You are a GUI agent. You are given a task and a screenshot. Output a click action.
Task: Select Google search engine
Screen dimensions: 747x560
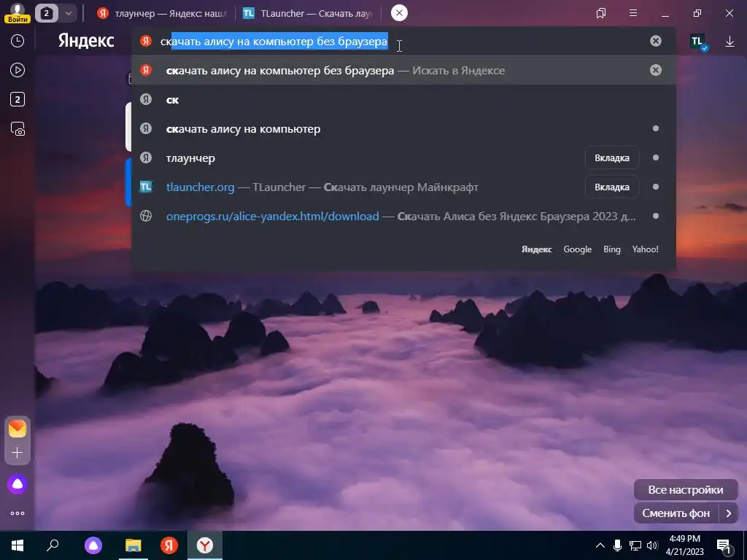coord(578,249)
